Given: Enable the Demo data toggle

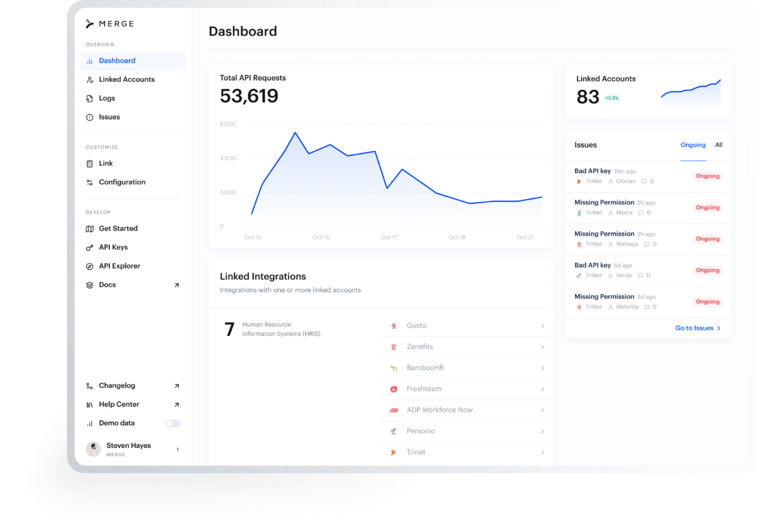Looking at the screenshot, I should 173,424.
